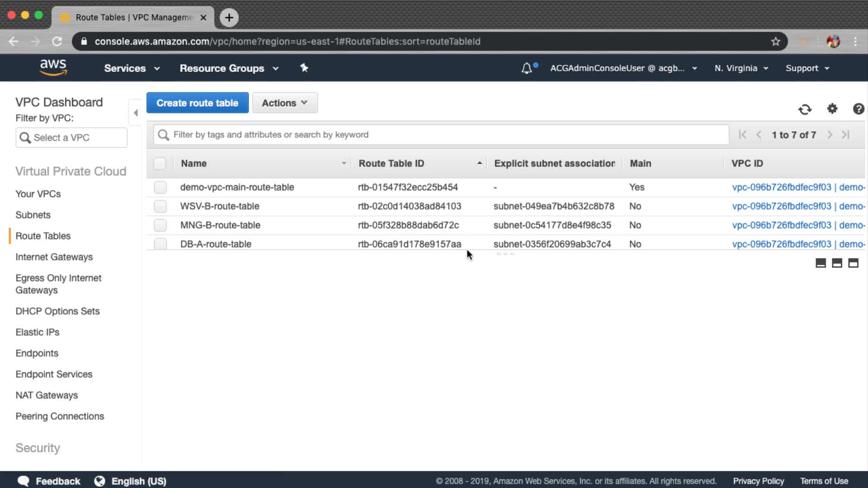The width and height of the screenshot is (868, 488).
Task: Check the WSV-B-route-table row checkbox
Action: pos(160,206)
